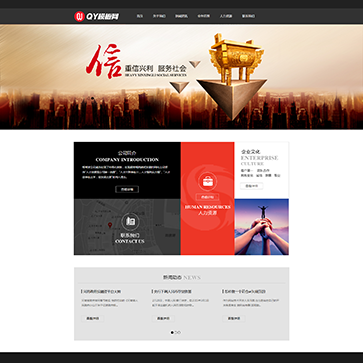Click the details button under Company Introduction
363x363 pixels.
[127, 189]
